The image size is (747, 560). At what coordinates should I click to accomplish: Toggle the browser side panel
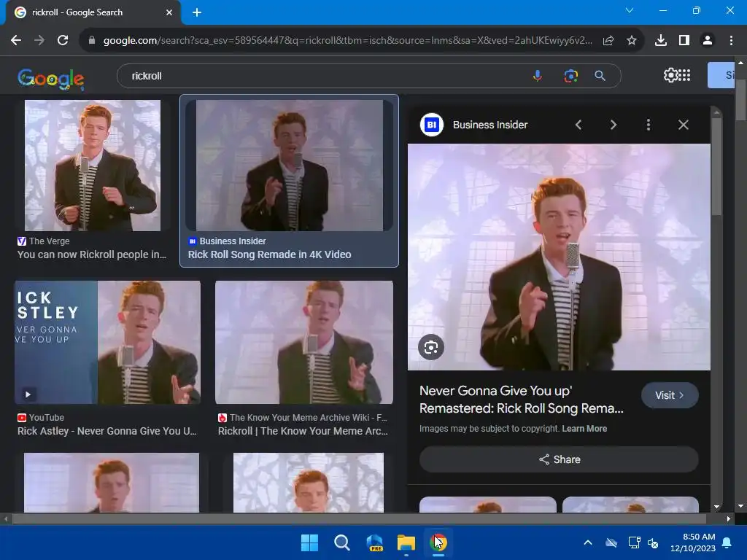click(x=684, y=41)
